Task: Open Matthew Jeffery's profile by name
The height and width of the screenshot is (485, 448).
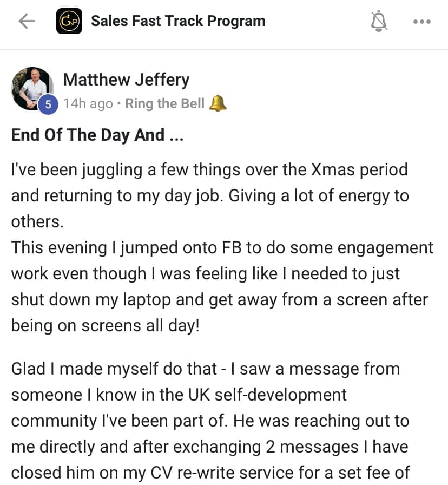Action: pyautogui.click(x=126, y=80)
